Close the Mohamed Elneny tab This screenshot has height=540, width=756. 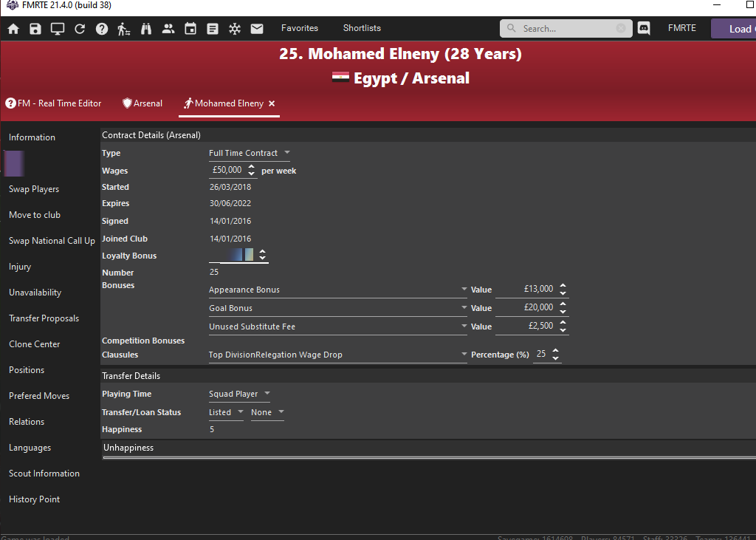pyautogui.click(x=272, y=103)
